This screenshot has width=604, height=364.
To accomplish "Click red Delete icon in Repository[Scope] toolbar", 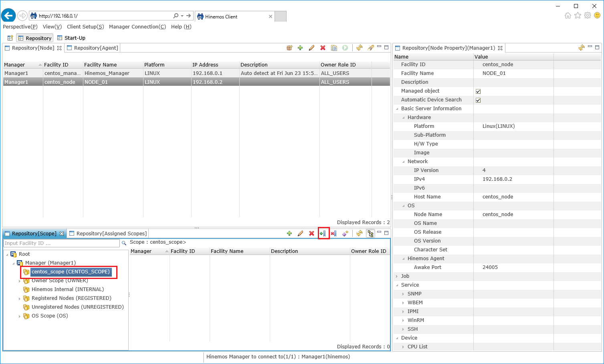I will [x=311, y=233].
